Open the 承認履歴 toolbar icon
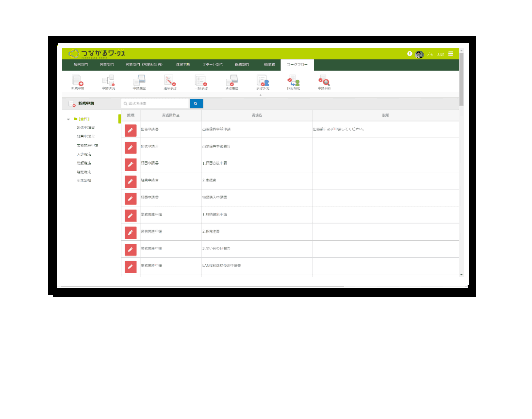Image resolution: width=532 pixels, height=419 pixels. coord(232,81)
